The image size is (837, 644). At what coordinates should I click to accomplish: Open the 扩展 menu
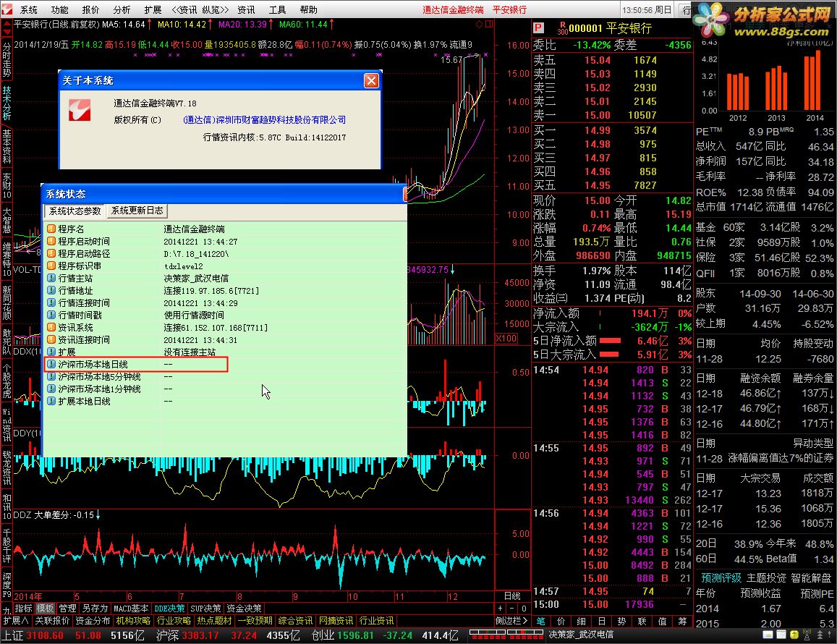coord(153,9)
